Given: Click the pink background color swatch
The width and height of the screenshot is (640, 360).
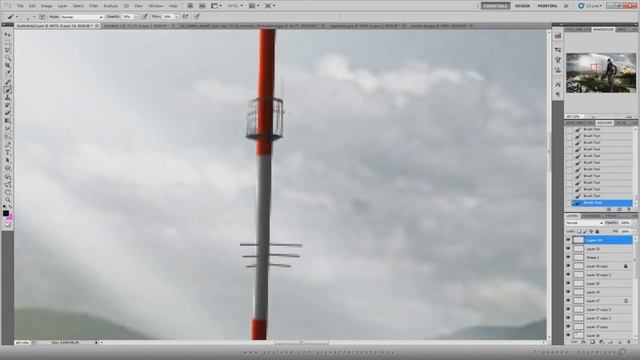Looking at the screenshot, I should point(9,217).
